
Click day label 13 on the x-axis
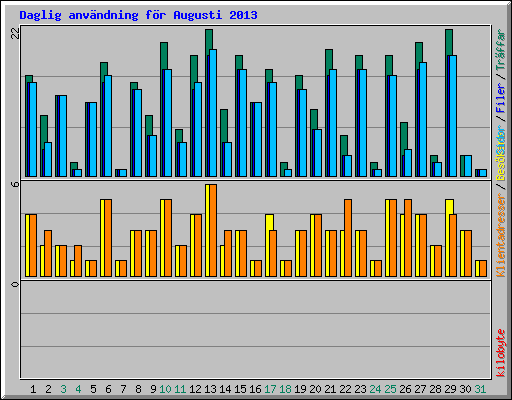[x=210, y=389]
